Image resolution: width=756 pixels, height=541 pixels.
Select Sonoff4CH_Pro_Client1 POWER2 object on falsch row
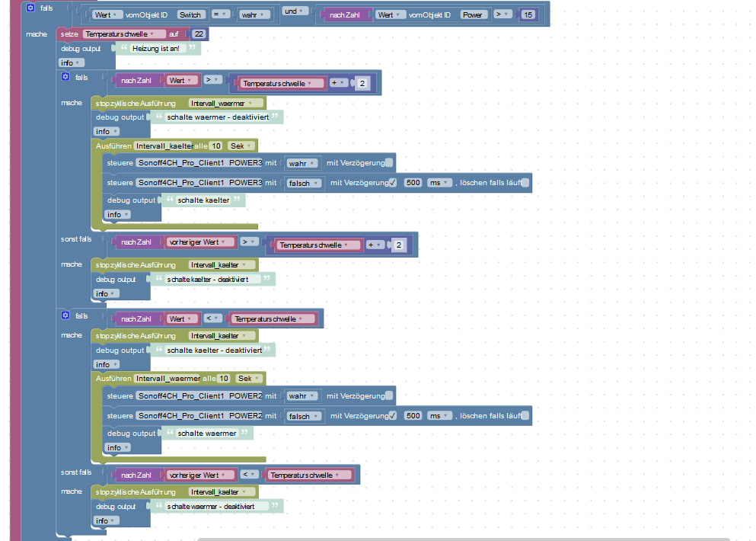tap(200, 415)
